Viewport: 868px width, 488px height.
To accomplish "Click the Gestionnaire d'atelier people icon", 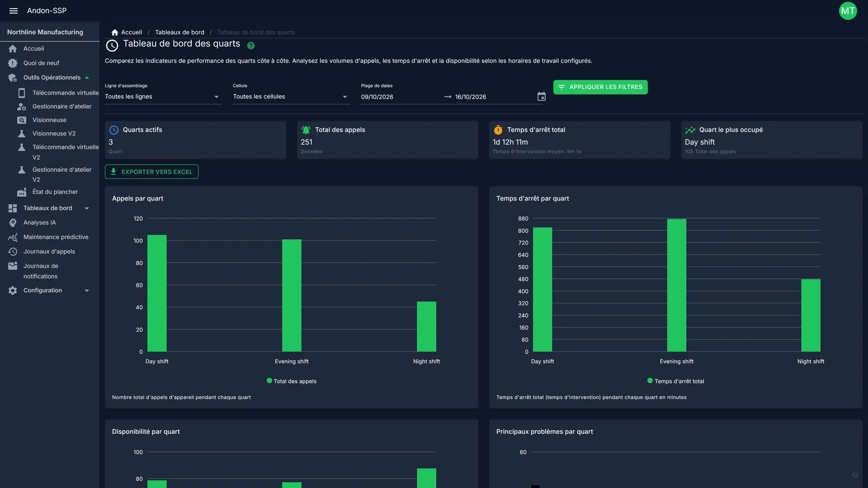I will click(x=22, y=106).
